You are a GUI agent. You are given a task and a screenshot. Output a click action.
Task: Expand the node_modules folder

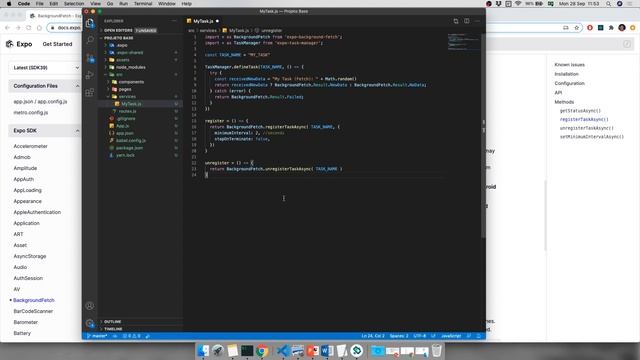coord(131,67)
